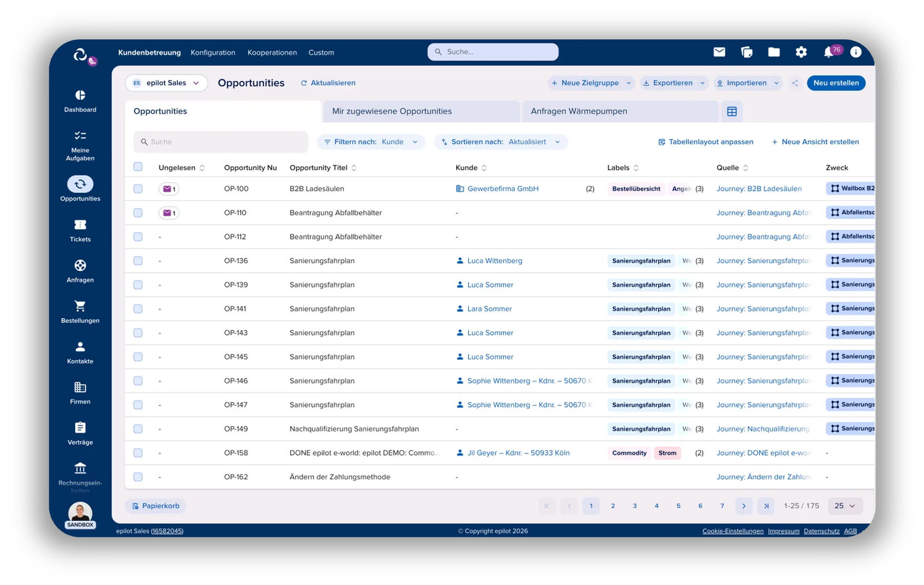Open the Konfiguration top menu
924x585 pixels.
[x=213, y=53]
